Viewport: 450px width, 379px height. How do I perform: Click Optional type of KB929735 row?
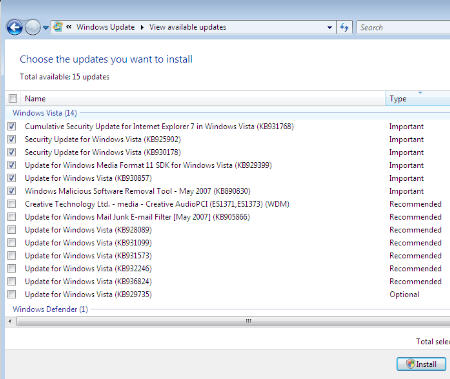point(404,294)
